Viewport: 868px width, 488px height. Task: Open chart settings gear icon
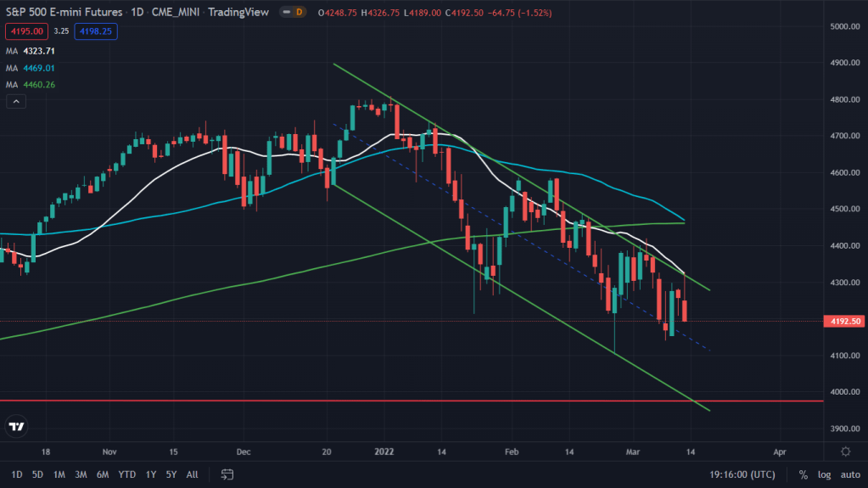point(845,452)
